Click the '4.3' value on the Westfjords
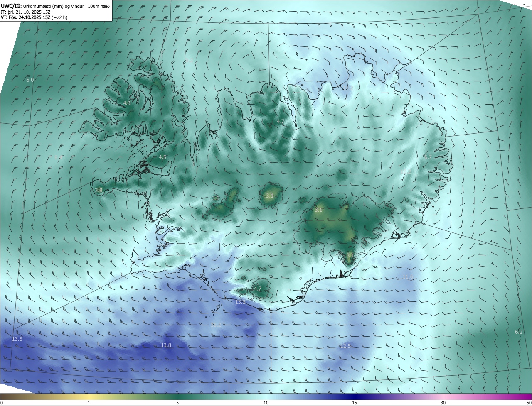The width and height of the screenshot is (532, 406). click(127, 103)
